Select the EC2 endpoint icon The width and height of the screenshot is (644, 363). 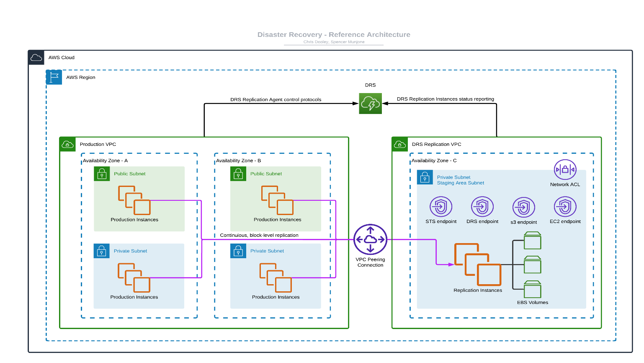coord(565,207)
